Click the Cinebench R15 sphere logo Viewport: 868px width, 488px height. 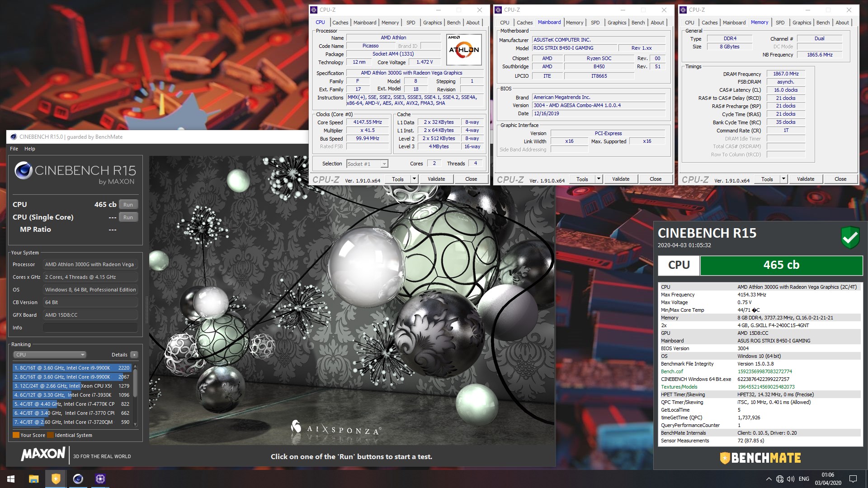coord(23,170)
